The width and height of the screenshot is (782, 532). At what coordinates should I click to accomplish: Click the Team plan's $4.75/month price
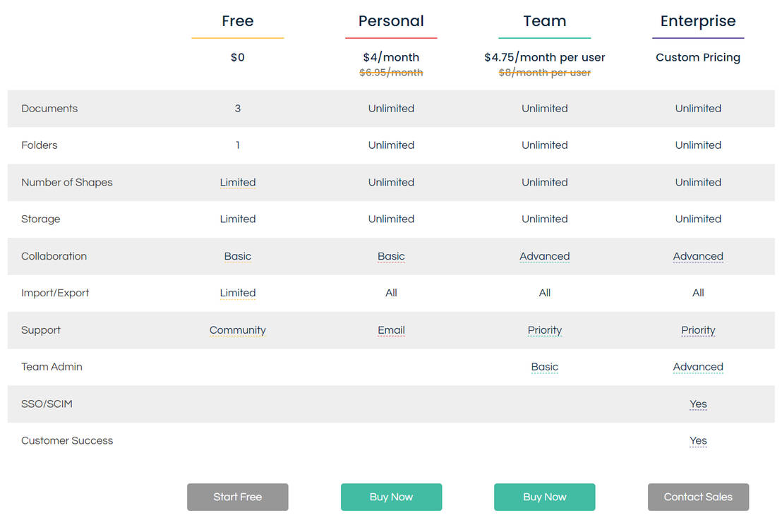[544, 57]
